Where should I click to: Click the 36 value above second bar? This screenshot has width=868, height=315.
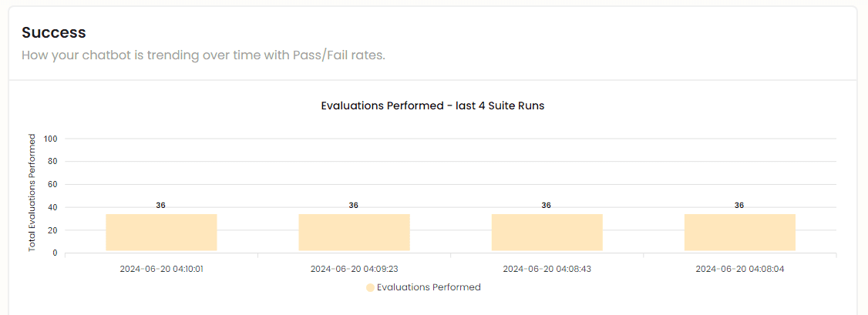point(353,205)
